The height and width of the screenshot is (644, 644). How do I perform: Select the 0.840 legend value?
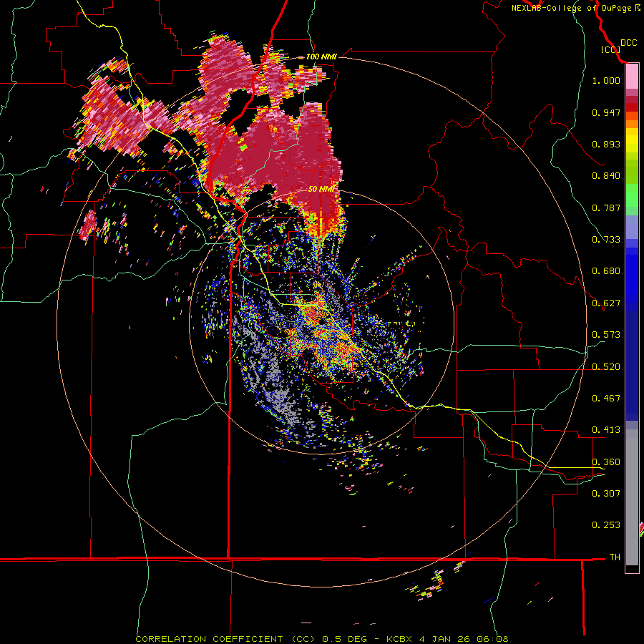pyautogui.click(x=606, y=176)
